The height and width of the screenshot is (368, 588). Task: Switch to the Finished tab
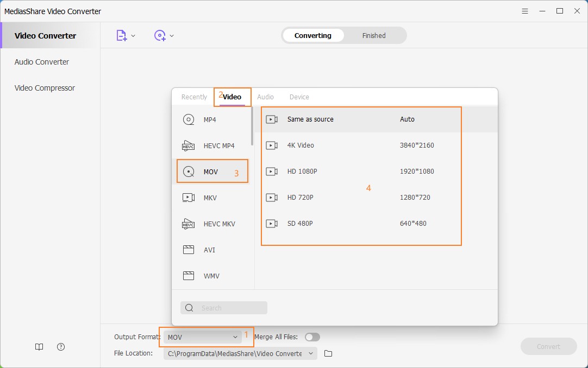click(374, 36)
